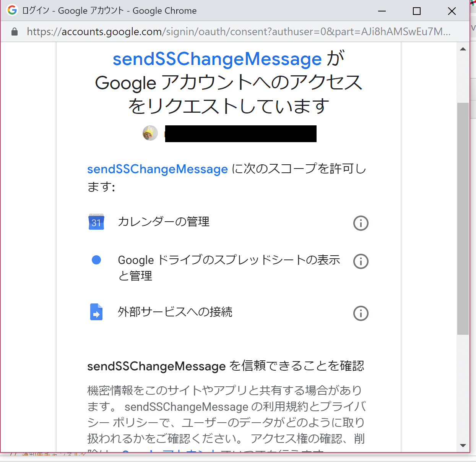
Task: Open sendSSChangeMessage link in the large heading
Action: (217, 59)
